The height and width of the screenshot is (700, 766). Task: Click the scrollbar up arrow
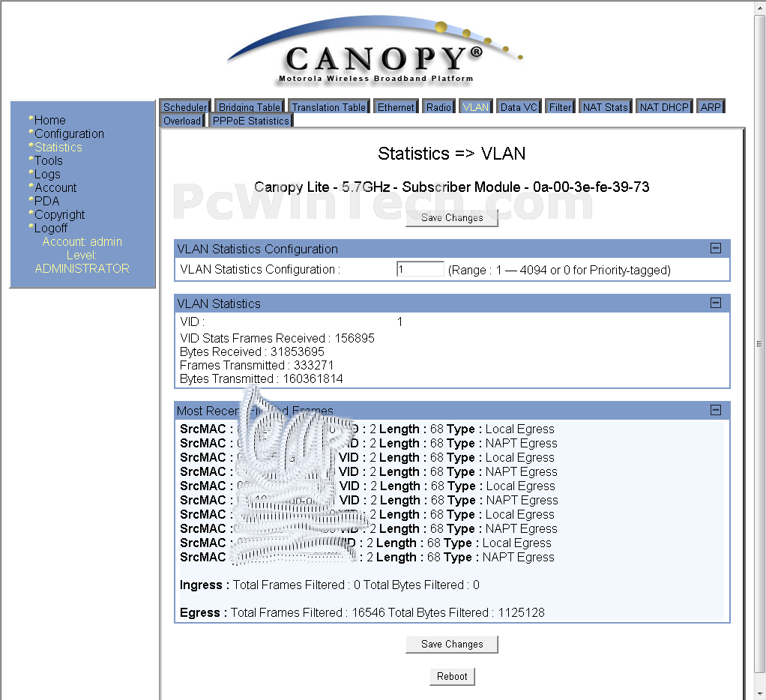(759, 6)
